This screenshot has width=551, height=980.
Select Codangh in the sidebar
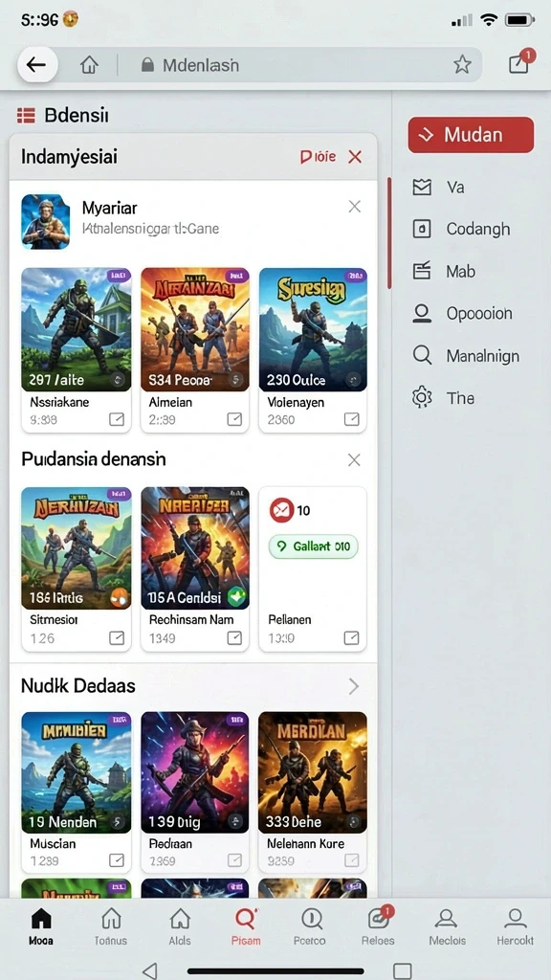pyautogui.click(x=462, y=229)
